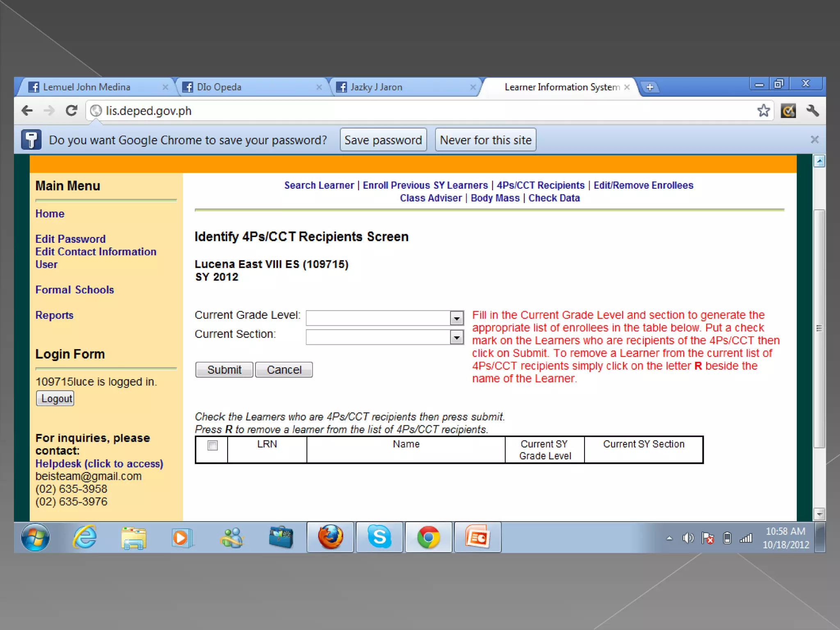Switch to Firefox on the taskbar
The width and height of the screenshot is (840, 630).
tap(331, 537)
